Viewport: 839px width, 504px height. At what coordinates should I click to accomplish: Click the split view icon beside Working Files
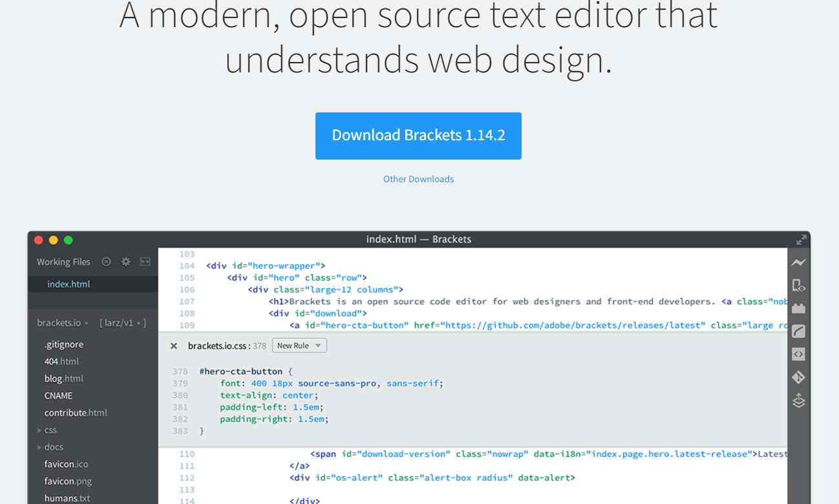145,262
